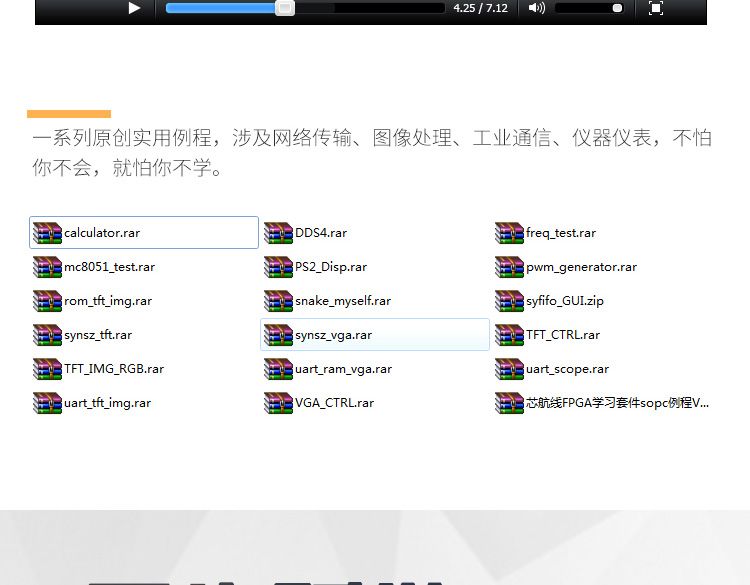Screen dimensions: 750x585
Task: Select the calculator.rar archive icon
Action: pos(47,233)
